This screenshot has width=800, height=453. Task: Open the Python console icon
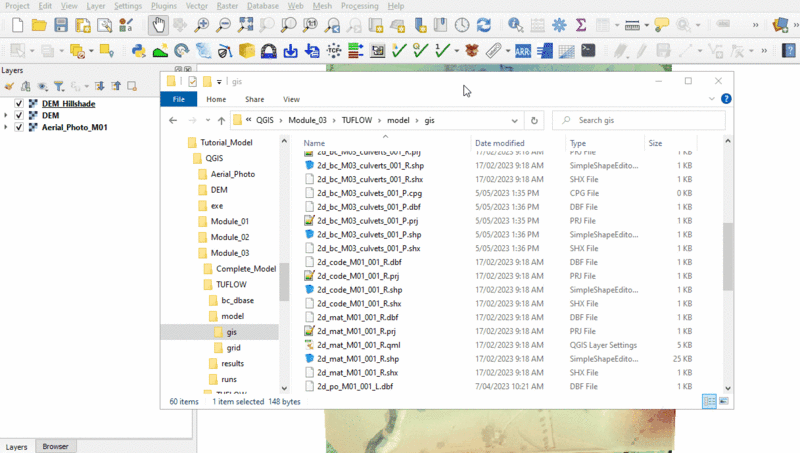[x=138, y=49]
